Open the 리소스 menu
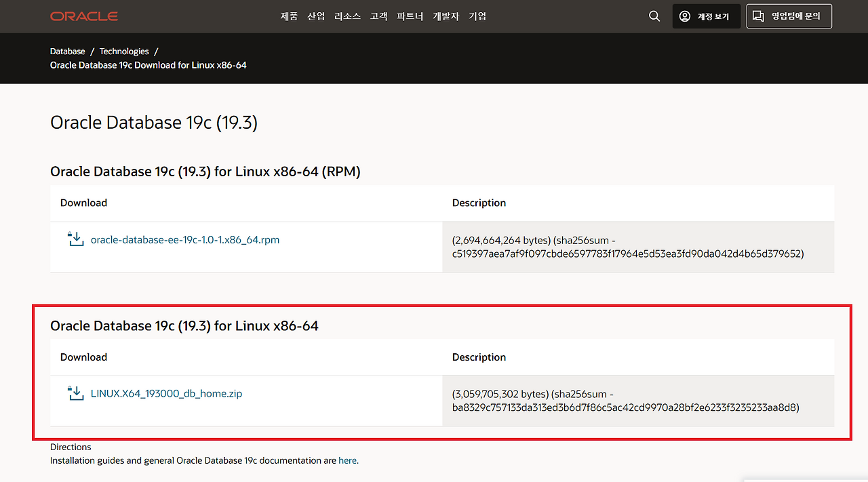868x482 pixels. pyautogui.click(x=347, y=16)
